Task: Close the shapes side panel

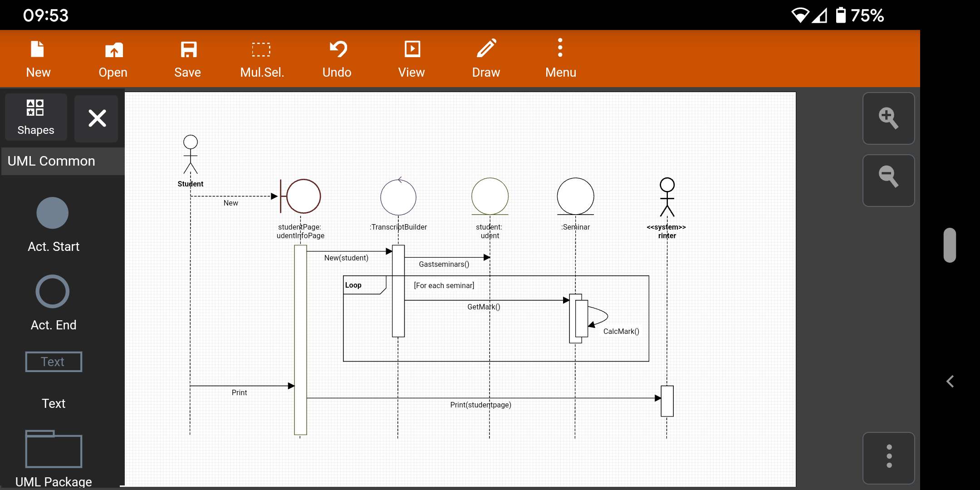Action: tap(97, 118)
